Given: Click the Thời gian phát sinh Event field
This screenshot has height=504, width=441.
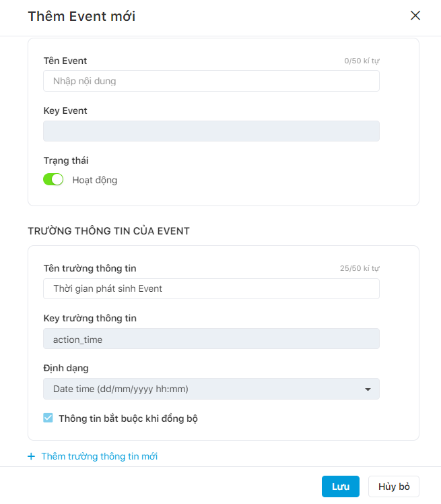Looking at the screenshot, I should [x=211, y=288].
